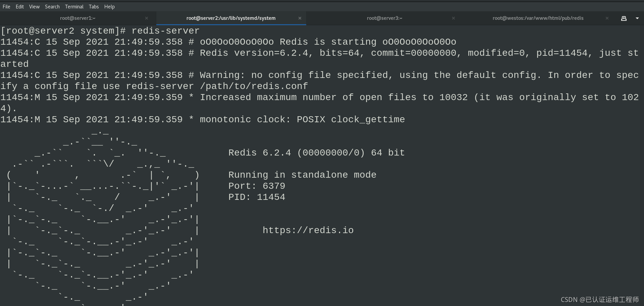Click the https://redis.io URL

pos(308,230)
